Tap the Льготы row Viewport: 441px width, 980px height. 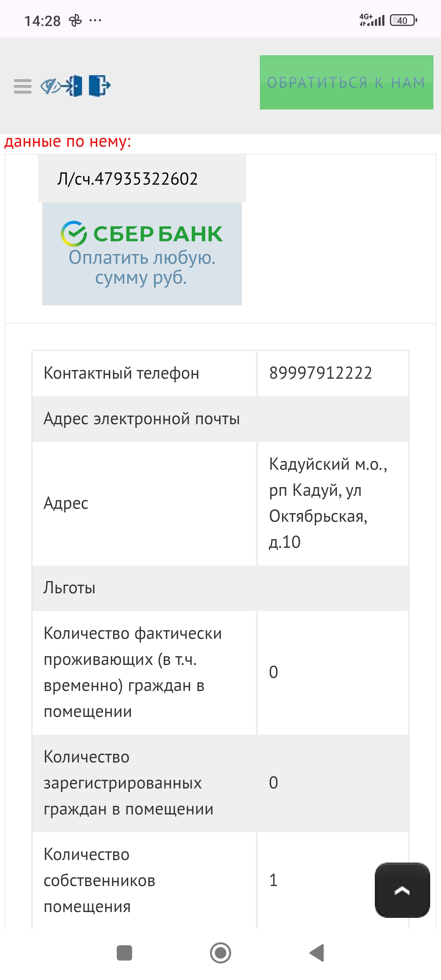point(69,588)
